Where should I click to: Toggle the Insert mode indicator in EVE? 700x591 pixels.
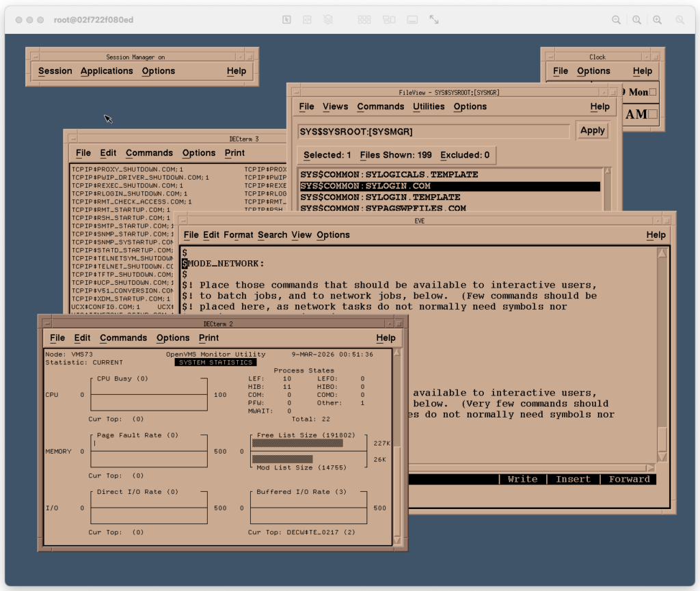point(573,479)
